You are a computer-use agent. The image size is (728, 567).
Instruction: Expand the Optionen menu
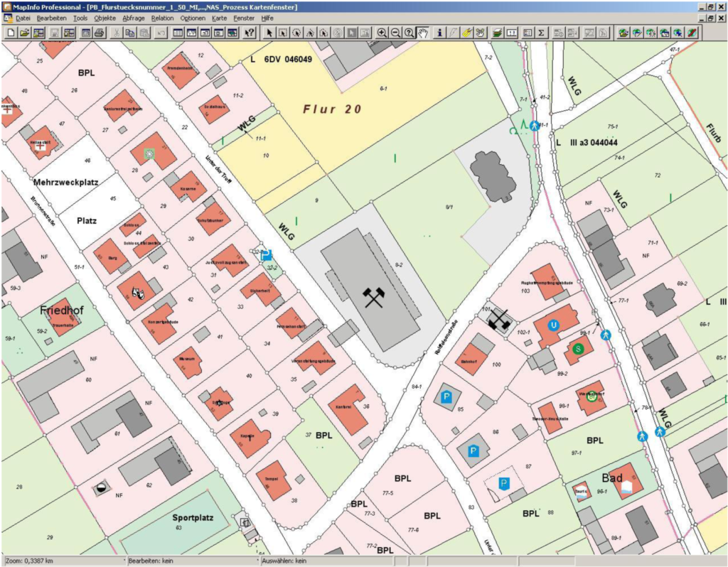[x=192, y=17]
